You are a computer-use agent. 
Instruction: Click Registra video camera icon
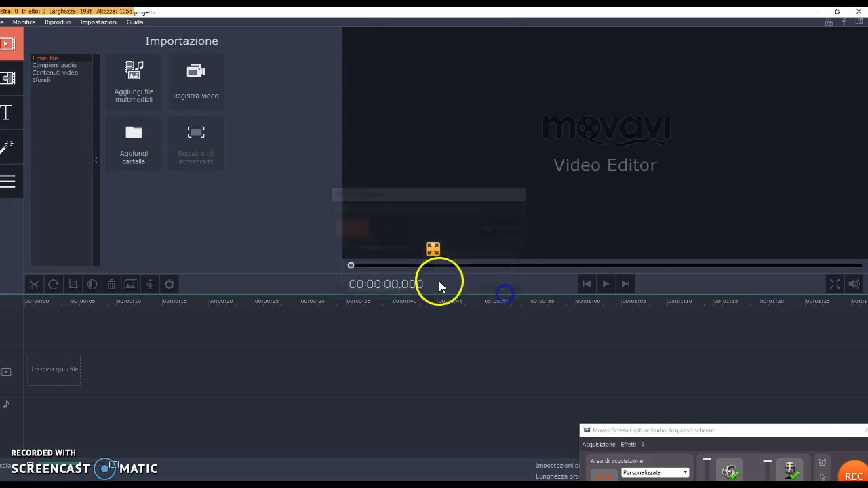pyautogui.click(x=196, y=71)
